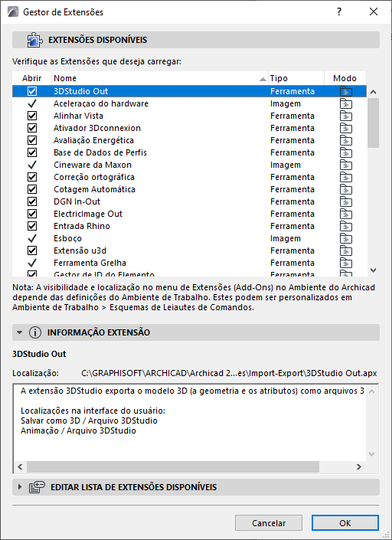Disable the ElectricImage Out checkbox

point(32,214)
